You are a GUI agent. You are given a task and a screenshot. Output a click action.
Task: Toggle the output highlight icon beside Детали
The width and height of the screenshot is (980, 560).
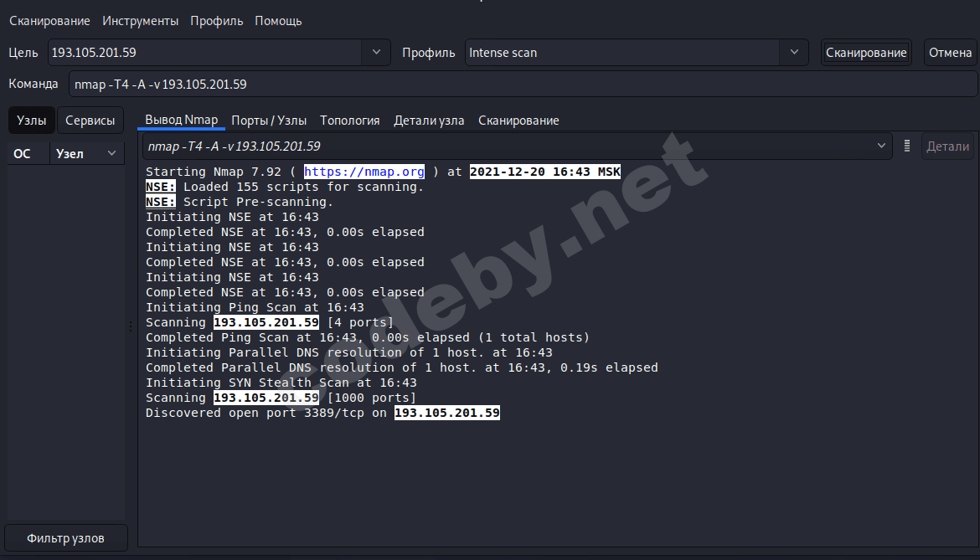[x=907, y=146]
